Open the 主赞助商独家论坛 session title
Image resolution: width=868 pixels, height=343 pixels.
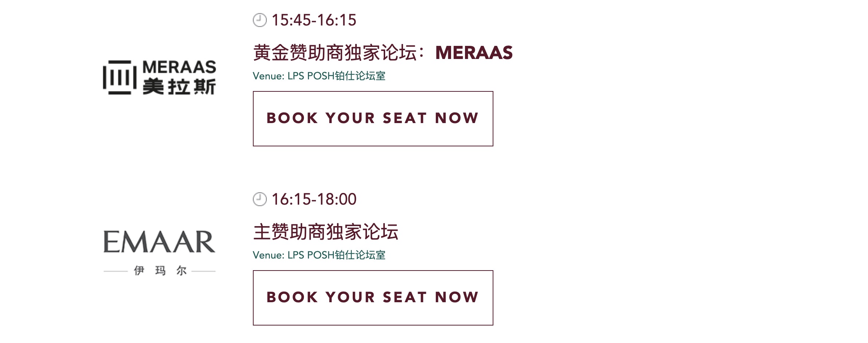tap(326, 232)
